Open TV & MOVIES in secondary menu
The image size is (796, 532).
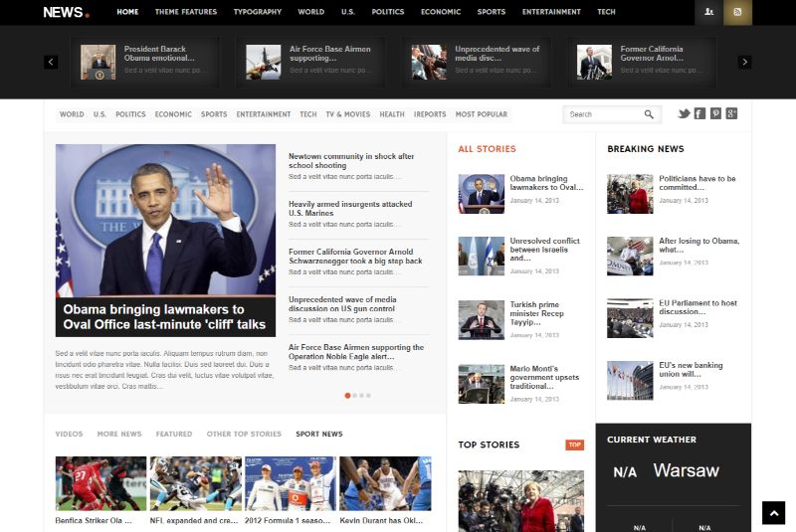[348, 114]
